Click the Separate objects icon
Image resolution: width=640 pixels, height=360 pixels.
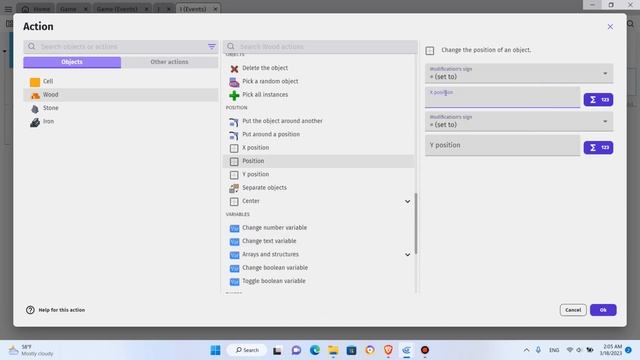click(234, 188)
